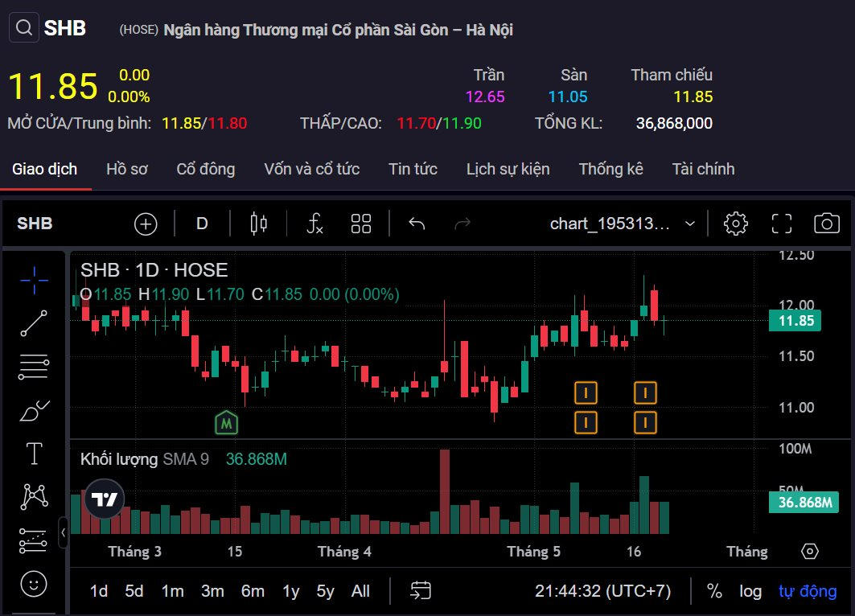Image resolution: width=855 pixels, height=616 pixels.
Task: Click the Trần ceiling price 12.65
Action: pos(485,97)
